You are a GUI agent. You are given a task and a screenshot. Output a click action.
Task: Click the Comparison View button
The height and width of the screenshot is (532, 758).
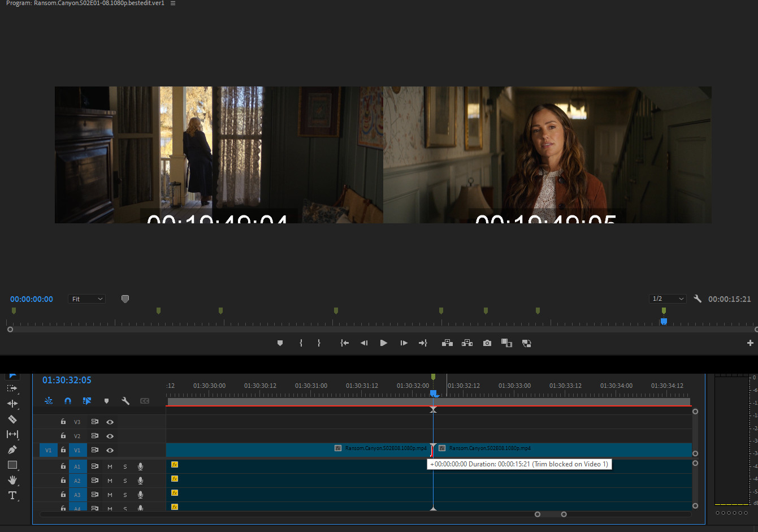pos(506,343)
